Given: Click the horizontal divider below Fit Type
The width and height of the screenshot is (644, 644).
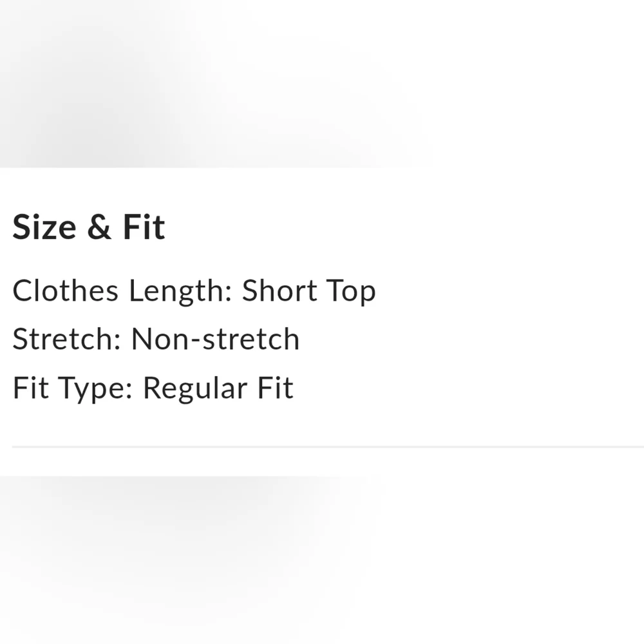Looking at the screenshot, I should click(x=322, y=446).
